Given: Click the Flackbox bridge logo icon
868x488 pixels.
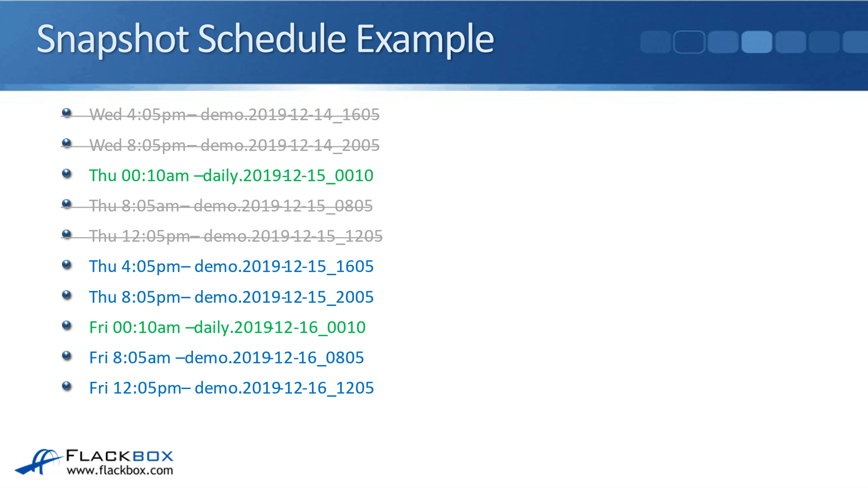Looking at the screenshot, I should (x=38, y=462).
